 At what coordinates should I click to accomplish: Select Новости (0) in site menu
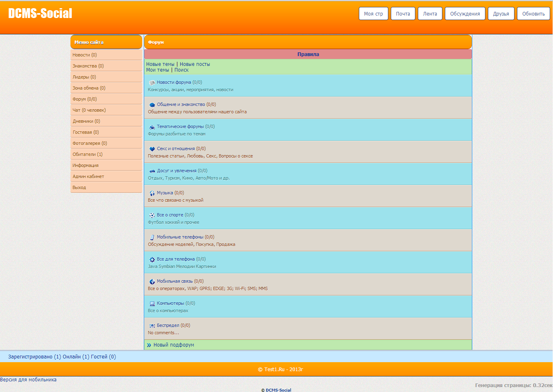click(x=106, y=55)
